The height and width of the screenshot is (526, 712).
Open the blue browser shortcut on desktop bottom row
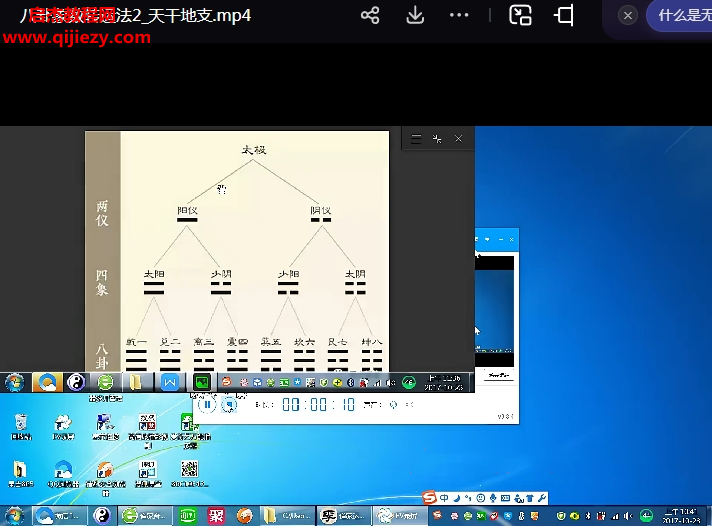pyautogui.click(x=63, y=473)
